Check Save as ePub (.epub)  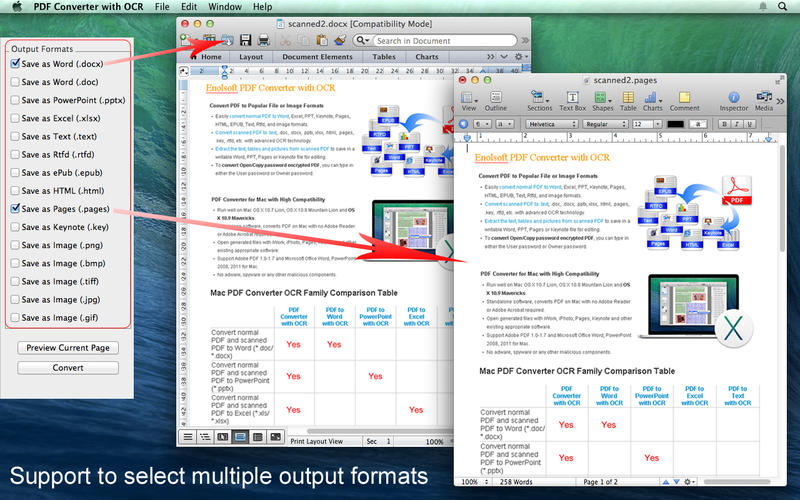tap(15, 172)
